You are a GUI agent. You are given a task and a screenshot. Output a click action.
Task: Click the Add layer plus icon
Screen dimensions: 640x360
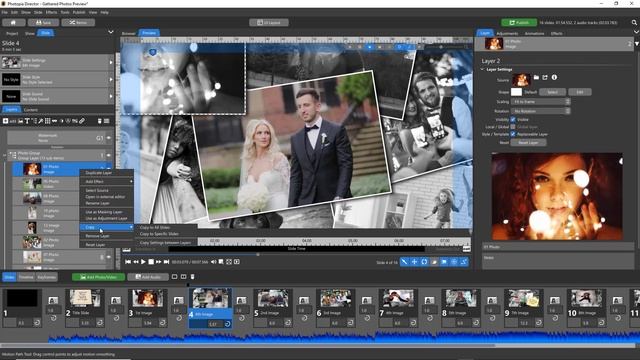coord(6,121)
